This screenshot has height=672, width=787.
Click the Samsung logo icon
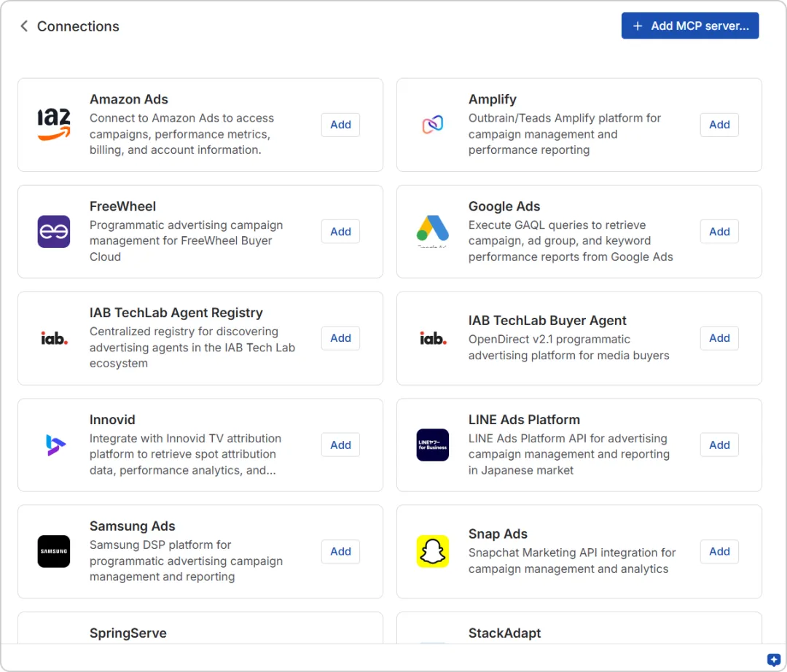54,552
